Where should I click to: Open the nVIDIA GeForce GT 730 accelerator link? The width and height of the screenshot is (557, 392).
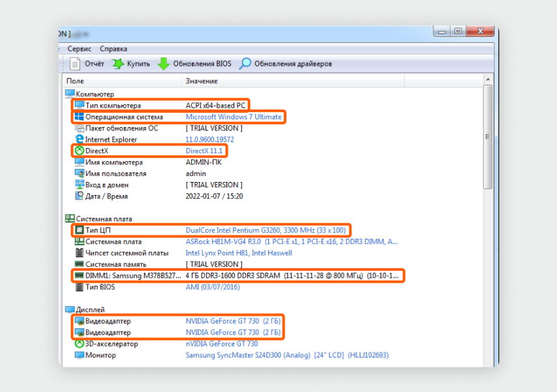[222, 344]
